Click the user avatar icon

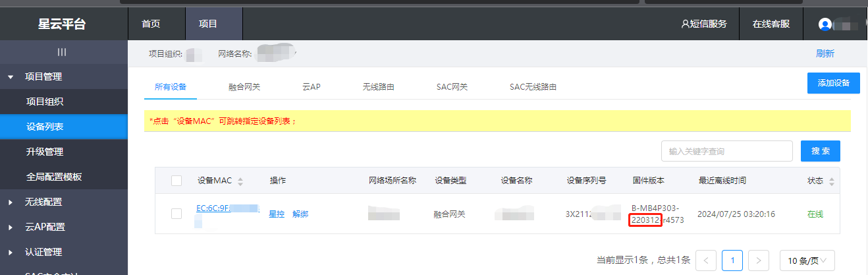coord(825,24)
